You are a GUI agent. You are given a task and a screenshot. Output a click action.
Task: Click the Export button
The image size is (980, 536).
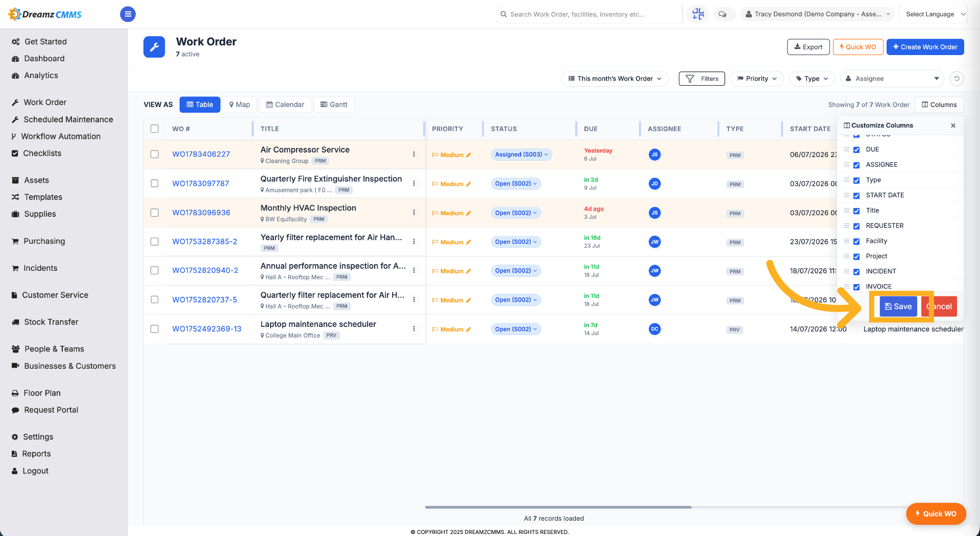[x=808, y=47]
